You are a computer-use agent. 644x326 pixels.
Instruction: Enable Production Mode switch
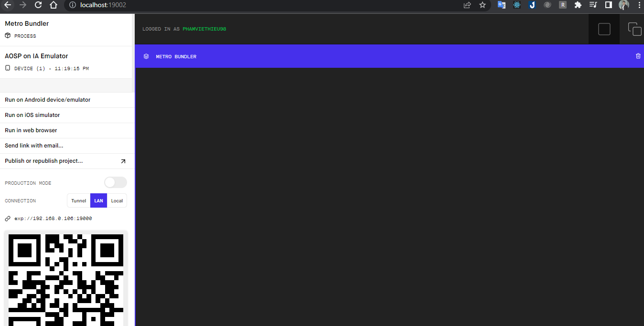click(x=115, y=182)
